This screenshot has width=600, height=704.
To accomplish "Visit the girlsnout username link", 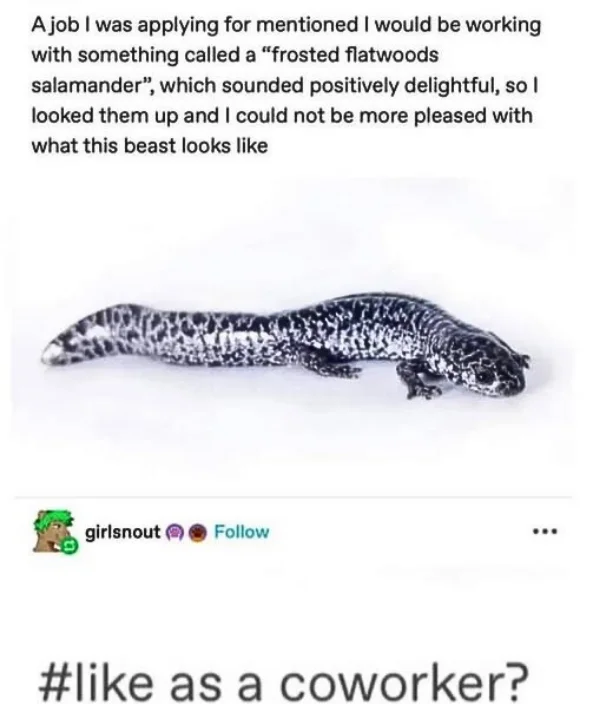I will pyautogui.click(x=123, y=532).
